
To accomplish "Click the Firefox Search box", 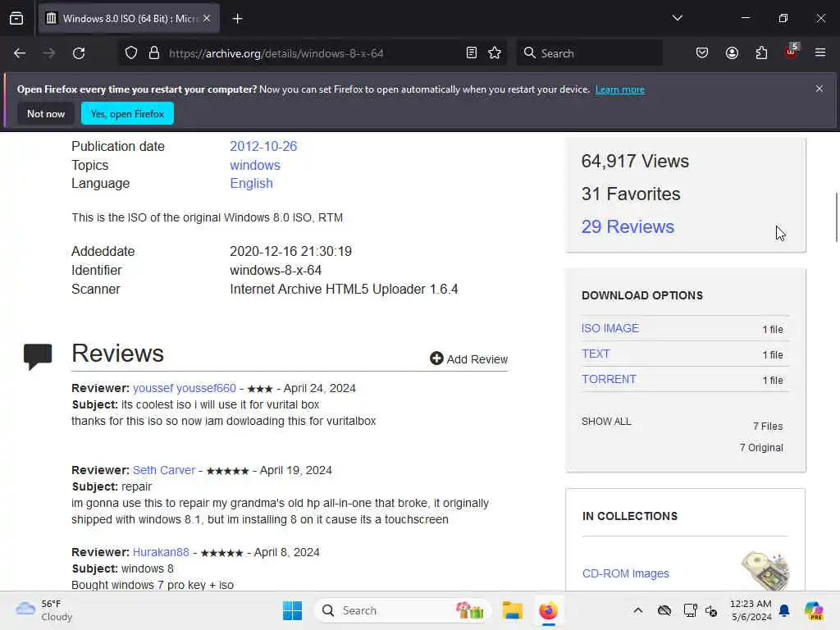I will pos(589,53).
